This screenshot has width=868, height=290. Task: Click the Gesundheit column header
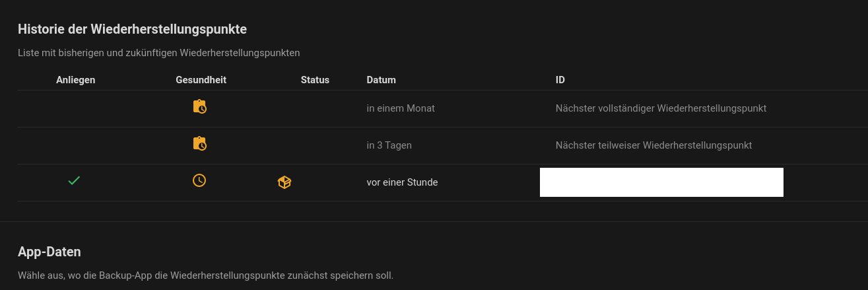201,80
